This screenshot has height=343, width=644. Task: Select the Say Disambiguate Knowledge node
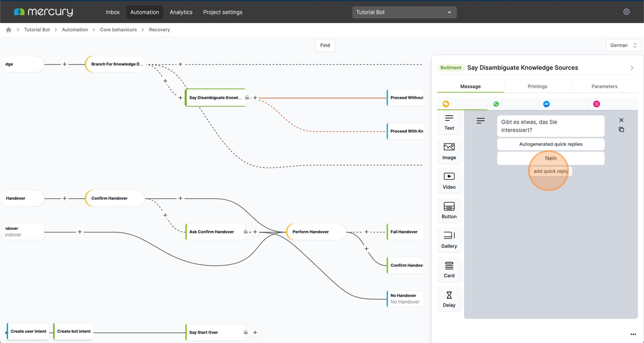point(215,98)
